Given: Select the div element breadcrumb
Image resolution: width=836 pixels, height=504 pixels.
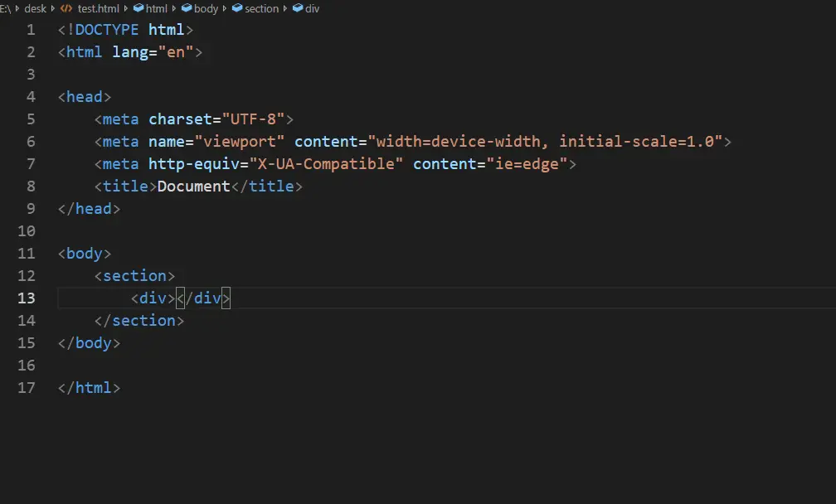Looking at the screenshot, I should coord(313,8).
